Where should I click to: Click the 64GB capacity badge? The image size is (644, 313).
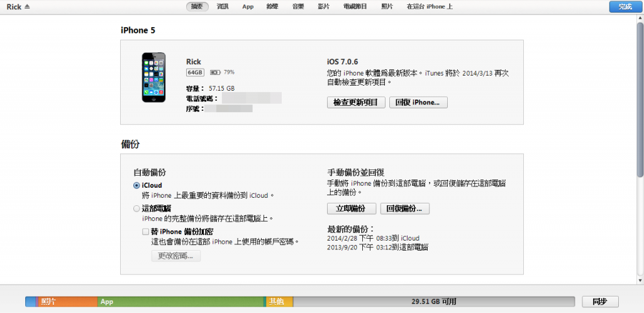point(195,72)
